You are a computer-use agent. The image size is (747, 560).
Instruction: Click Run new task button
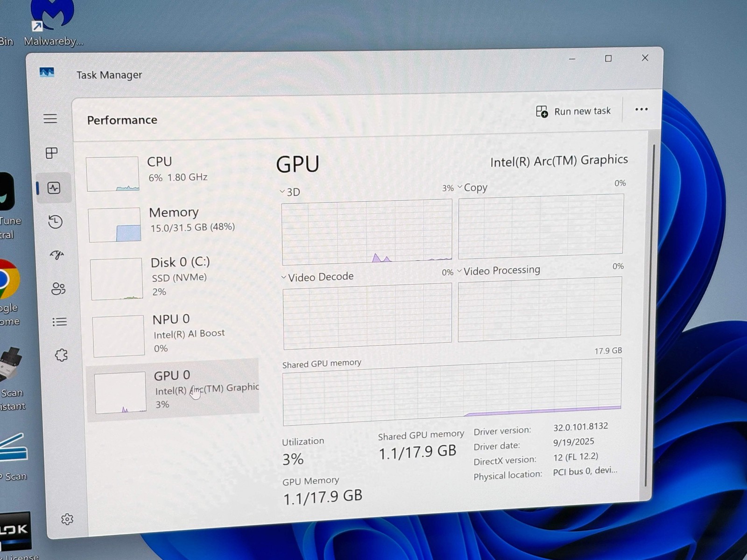point(573,112)
